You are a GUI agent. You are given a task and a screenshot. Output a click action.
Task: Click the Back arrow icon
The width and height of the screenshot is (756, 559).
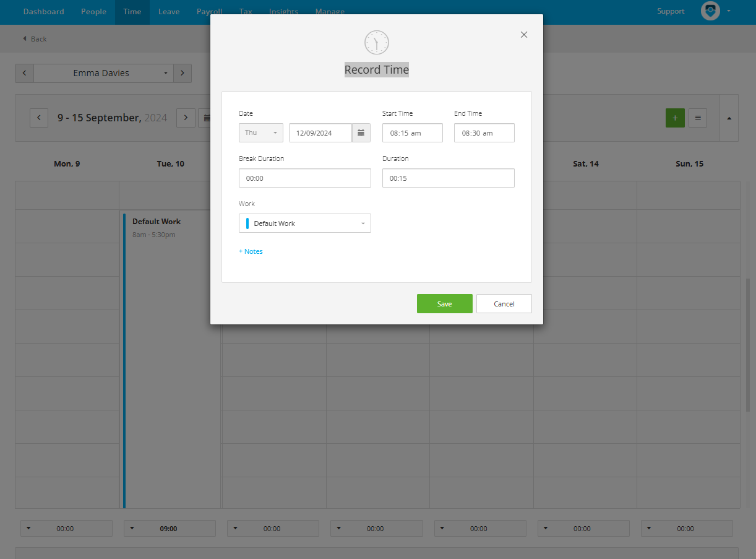[26, 38]
